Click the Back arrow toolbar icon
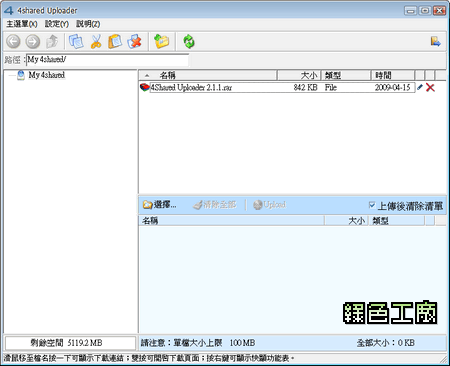This screenshot has width=450, height=366. coord(13,42)
